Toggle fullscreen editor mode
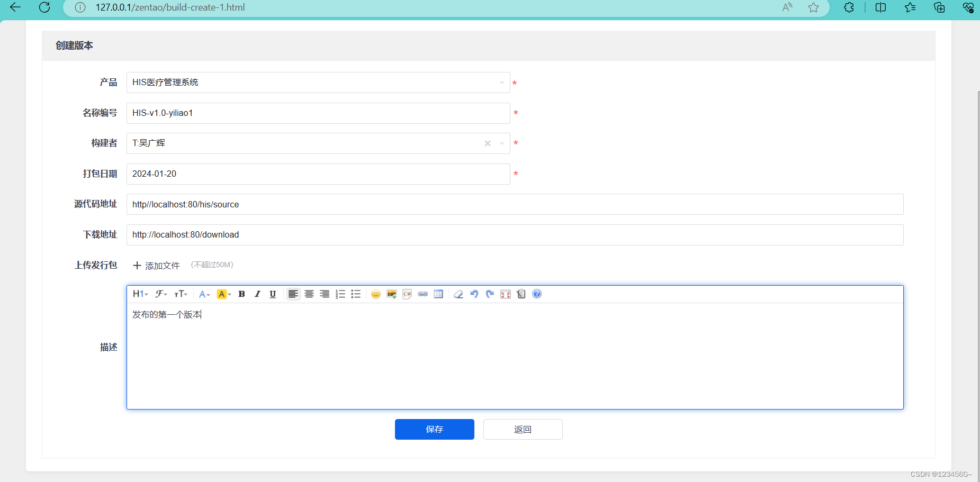 coord(506,294)
